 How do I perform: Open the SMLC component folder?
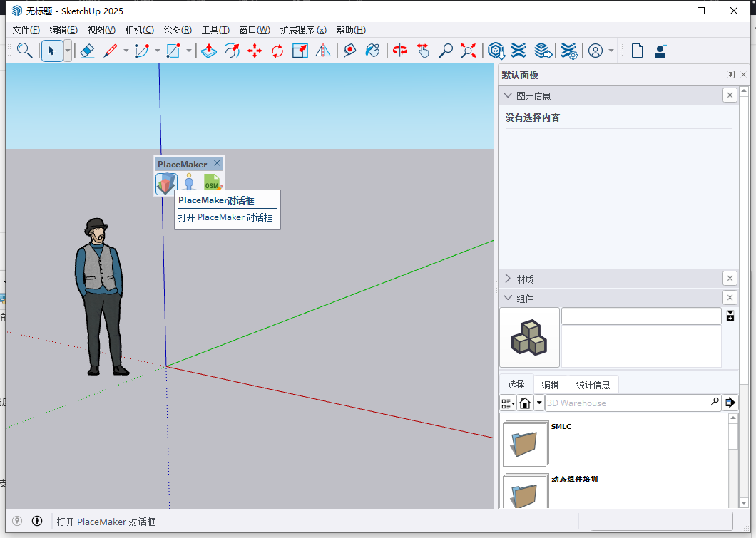pyautogui.click(x=526, y=443)
